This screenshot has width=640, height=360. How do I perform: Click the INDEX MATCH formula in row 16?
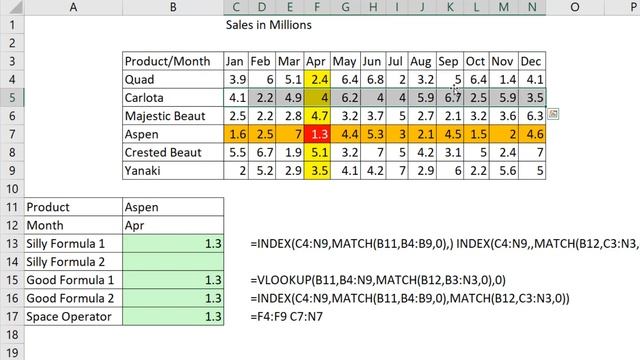(x=410, y=299)
